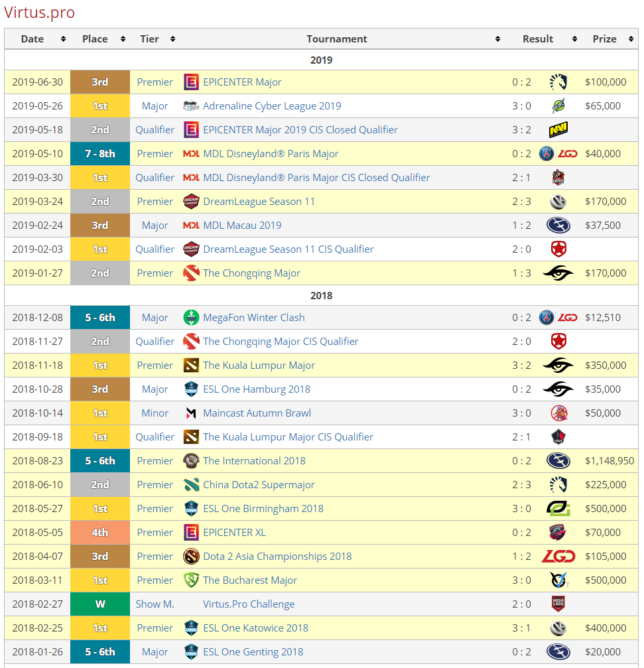Click Evil Geniuses logo in MDL Macau 2019 row
The width and height of the screenshot is (644, 668).
click(x=558, y=226)
